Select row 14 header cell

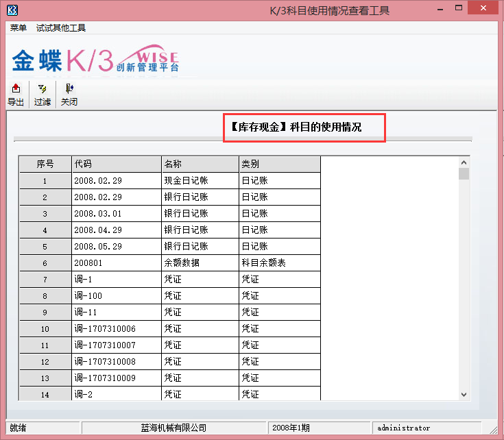(x=45, y=394)
